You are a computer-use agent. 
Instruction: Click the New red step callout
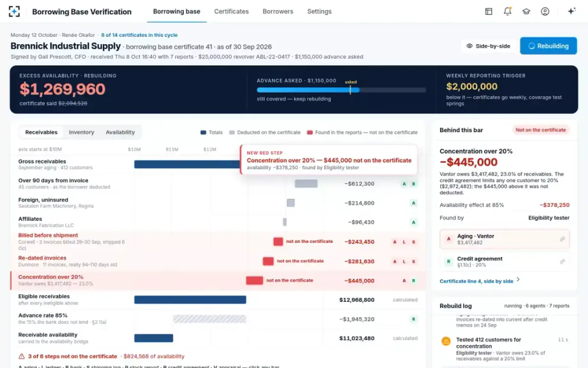(x=328, y=159)
